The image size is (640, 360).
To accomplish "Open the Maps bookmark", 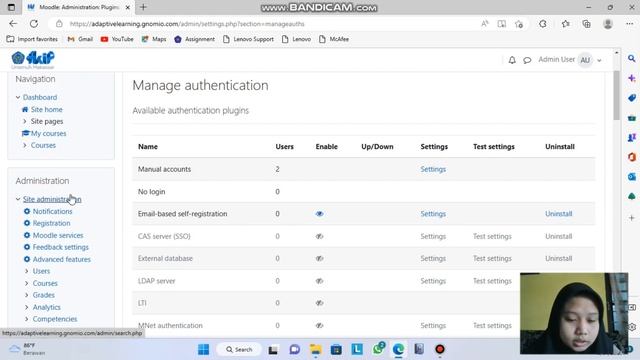I will (154, 39).
